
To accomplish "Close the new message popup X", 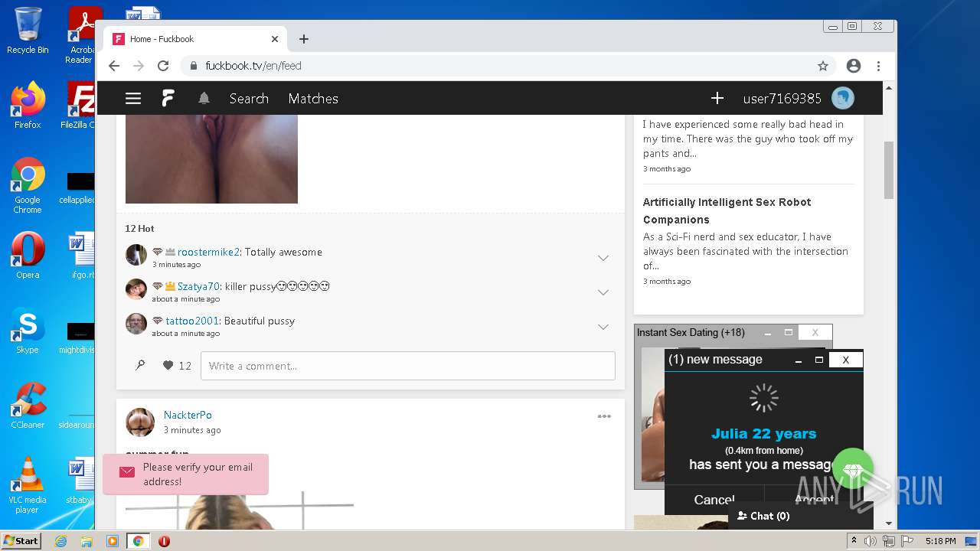I will [x=845, y=360].
